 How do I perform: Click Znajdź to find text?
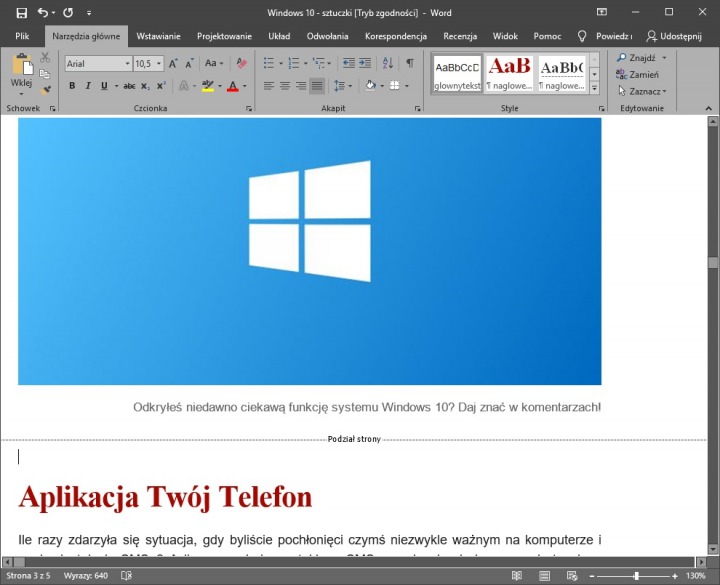[636, 58]
